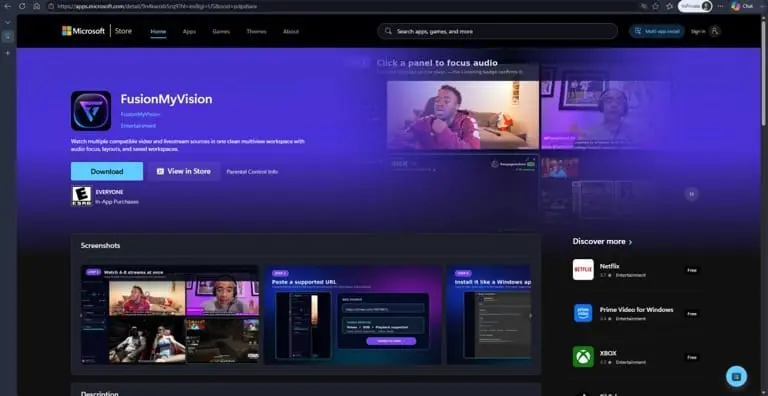The height and width of the screenshot is (396, 768).
Task: Click the XBOX app icon
Action: pos(583,357)
